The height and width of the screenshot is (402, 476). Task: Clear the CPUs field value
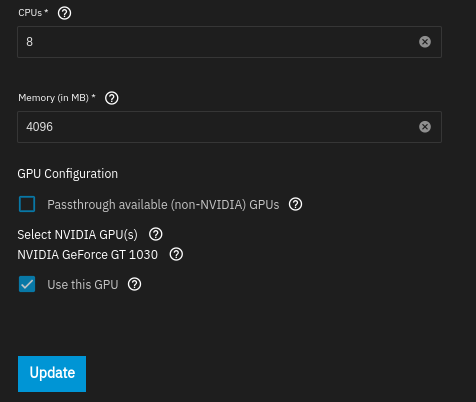(x=425, y=42)
